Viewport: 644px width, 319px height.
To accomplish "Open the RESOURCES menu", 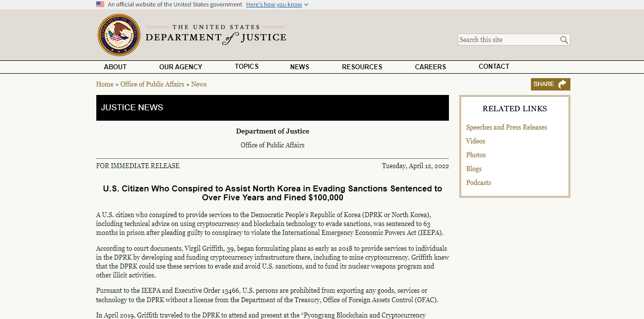I will [362, 67].
